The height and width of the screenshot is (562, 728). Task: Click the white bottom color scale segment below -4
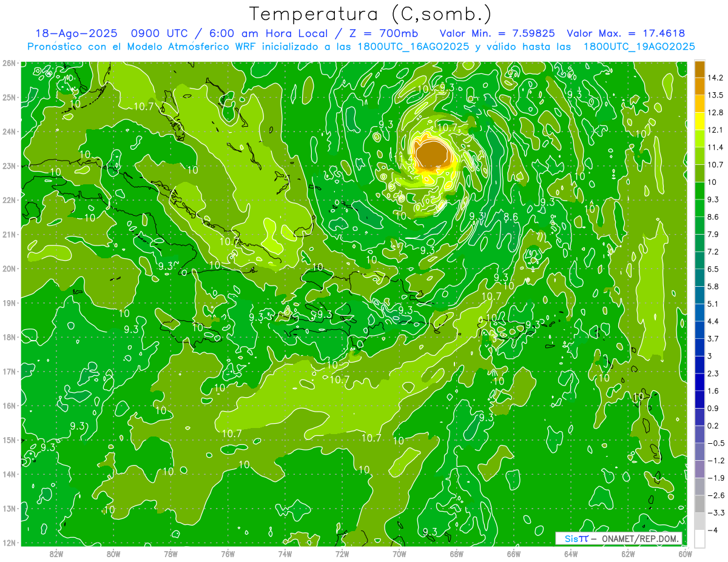coord(700,538)
